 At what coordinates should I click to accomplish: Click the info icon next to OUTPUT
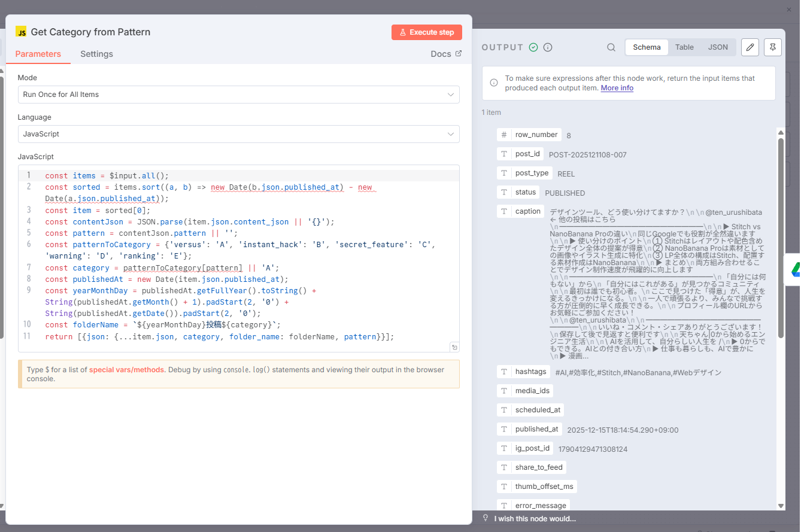pyautogui.click(x=548, y=47)
